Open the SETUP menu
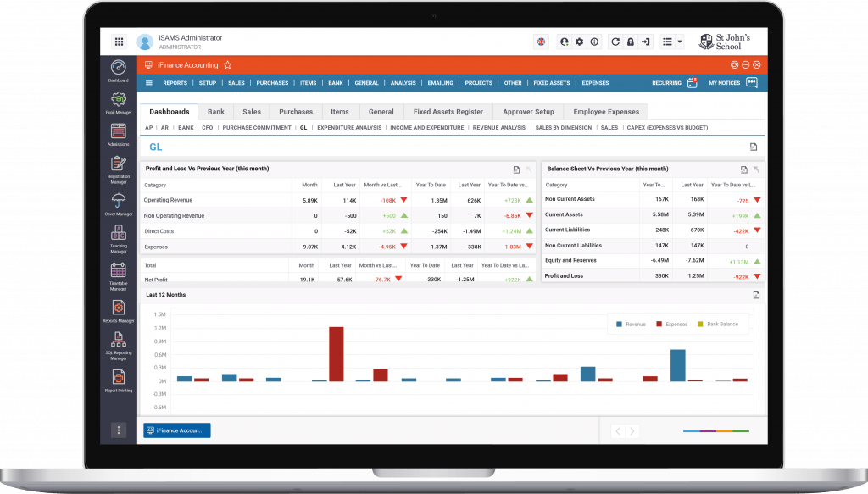The height and width of the screenshot is (494, 868). (208, 83)
